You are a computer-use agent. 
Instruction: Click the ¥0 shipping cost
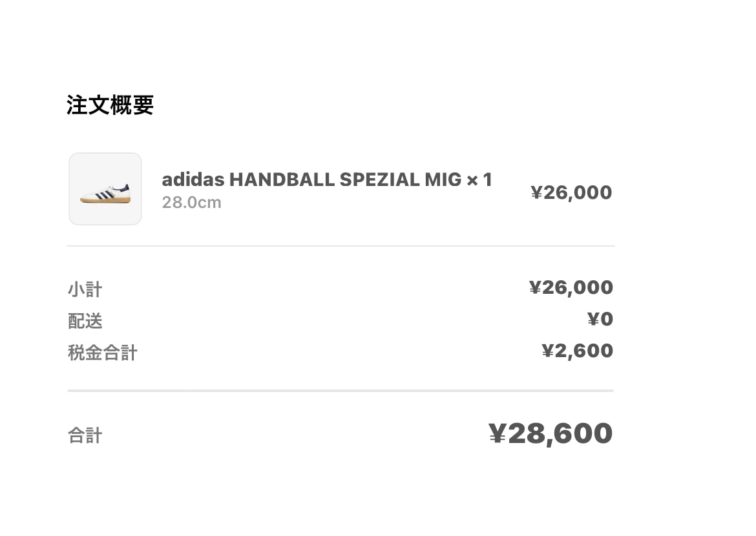point(600,319)
